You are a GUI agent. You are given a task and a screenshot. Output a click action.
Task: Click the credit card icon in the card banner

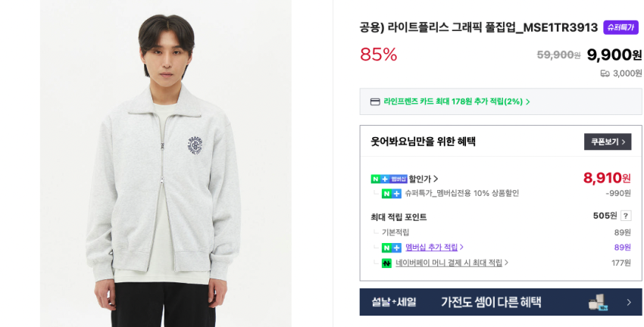[375, 101]
